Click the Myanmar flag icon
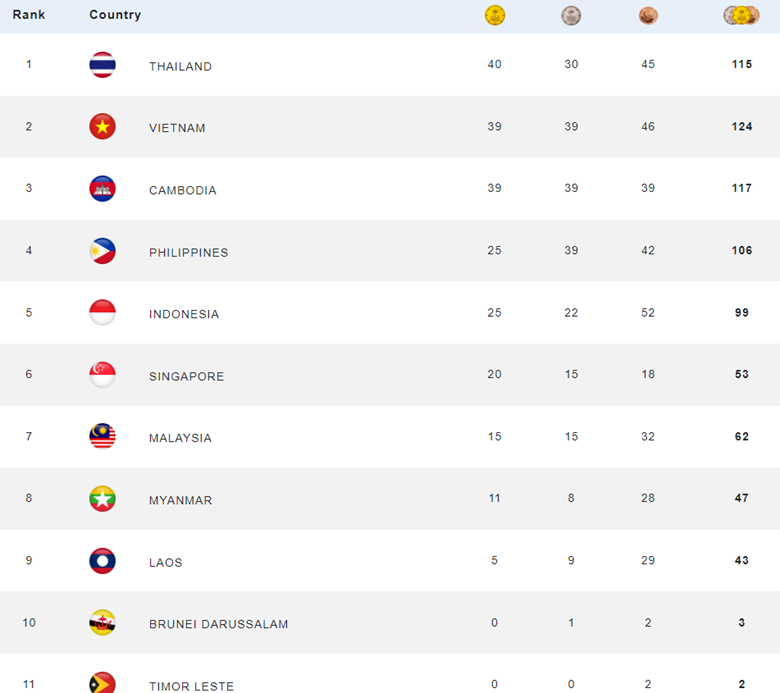This screenshot has height=693, width=780. coord(102,499)
